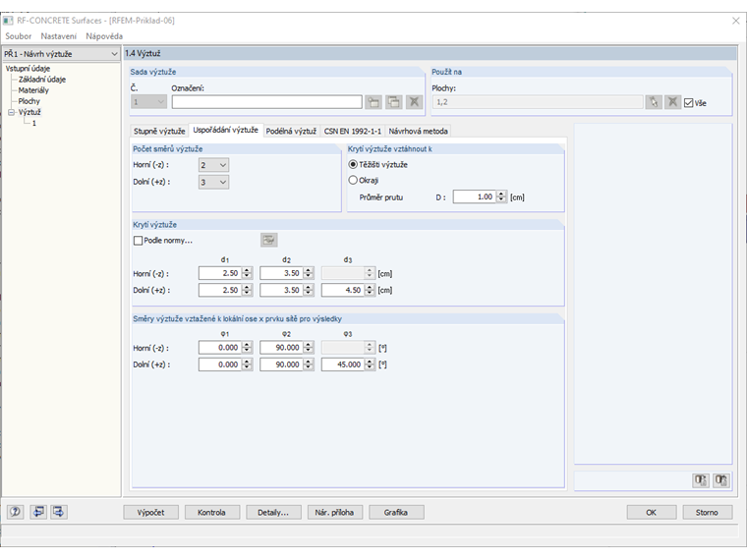Click the Dolní φ3 angle field 45.000
The width and height of the screenshot is (747, 560).
point(343,364)
